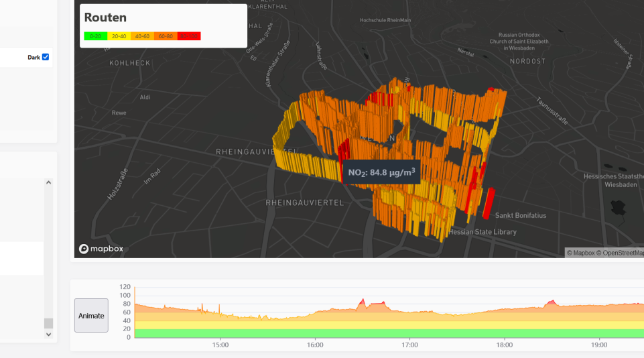
Task: Click the Aldi map label
Action: click(x=145, y=97)
